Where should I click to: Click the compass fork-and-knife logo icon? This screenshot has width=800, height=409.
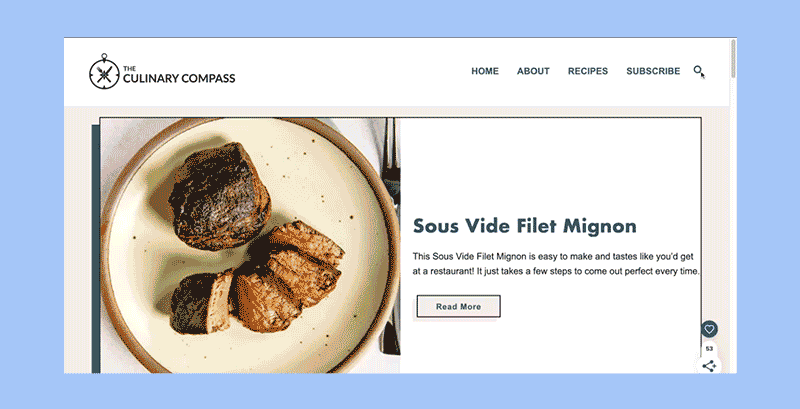pyautogui.click(x=104, y=73)
